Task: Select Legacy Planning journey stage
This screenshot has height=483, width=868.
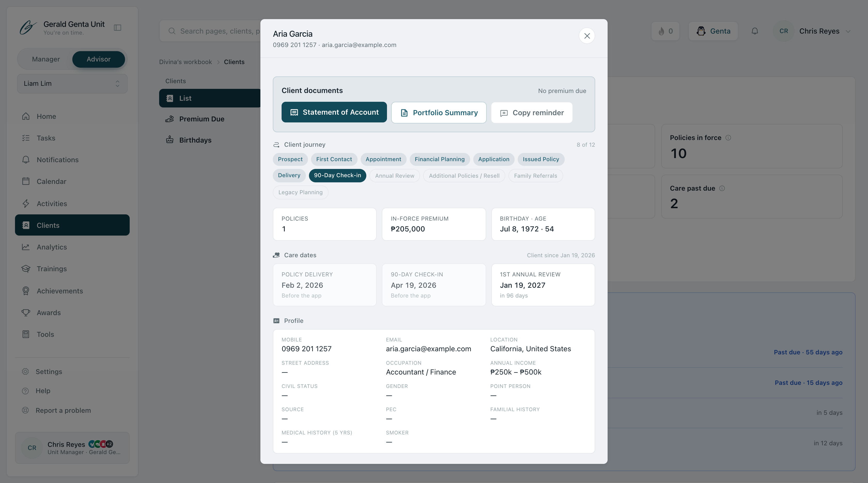Action: [x=300, y=192]
